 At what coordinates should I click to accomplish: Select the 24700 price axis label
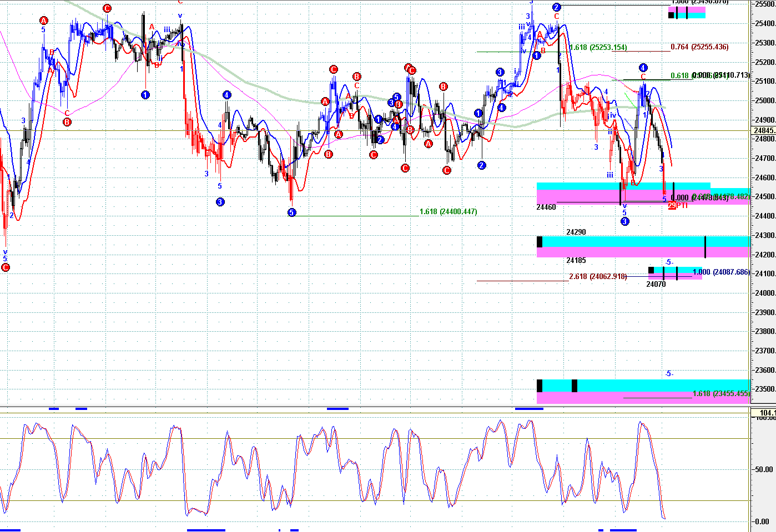[x=765, y=158]
